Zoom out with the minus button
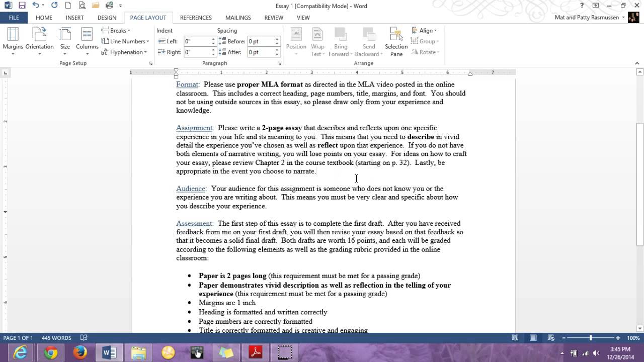 pos(564,338)
